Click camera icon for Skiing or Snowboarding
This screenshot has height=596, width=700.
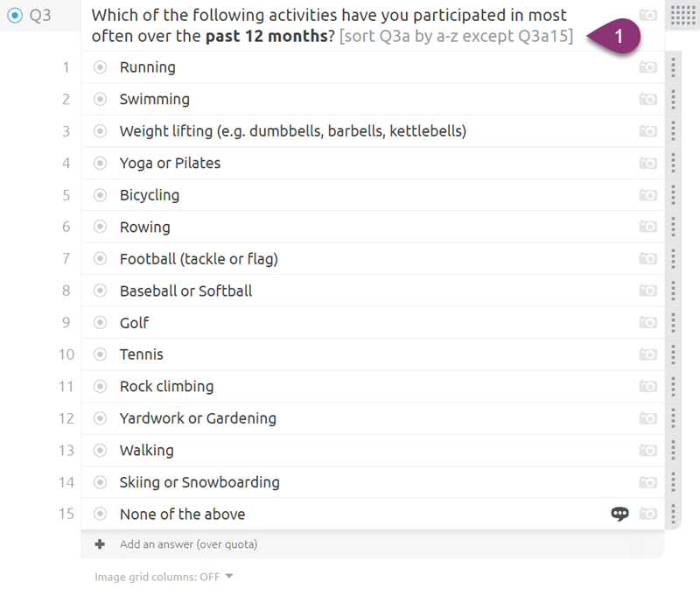647,482
